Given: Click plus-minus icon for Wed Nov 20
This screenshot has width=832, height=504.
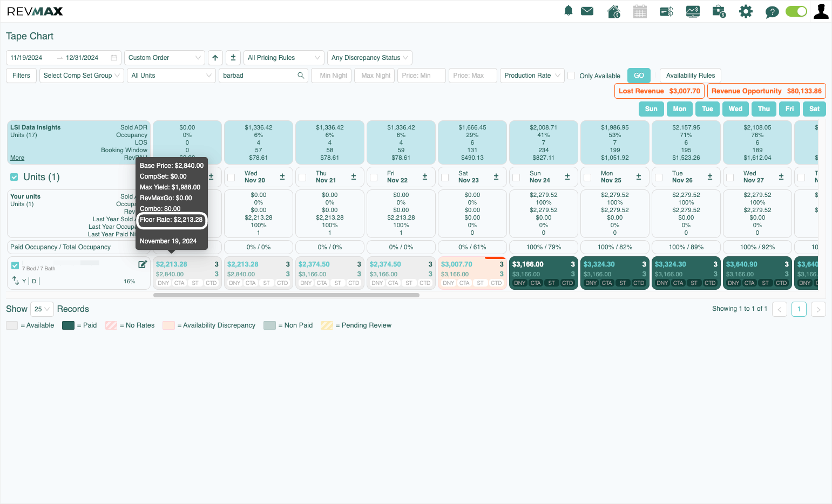Looking at the screenshot, I should coord(282,177).
